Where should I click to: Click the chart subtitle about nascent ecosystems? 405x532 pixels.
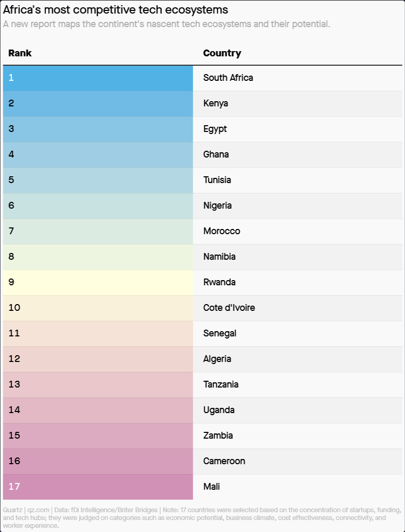(x=166, y=25)
